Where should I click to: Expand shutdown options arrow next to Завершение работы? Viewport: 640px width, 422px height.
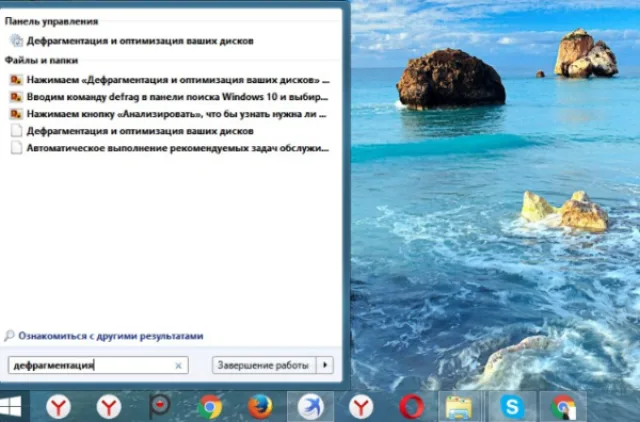click(x=325, y=365)
